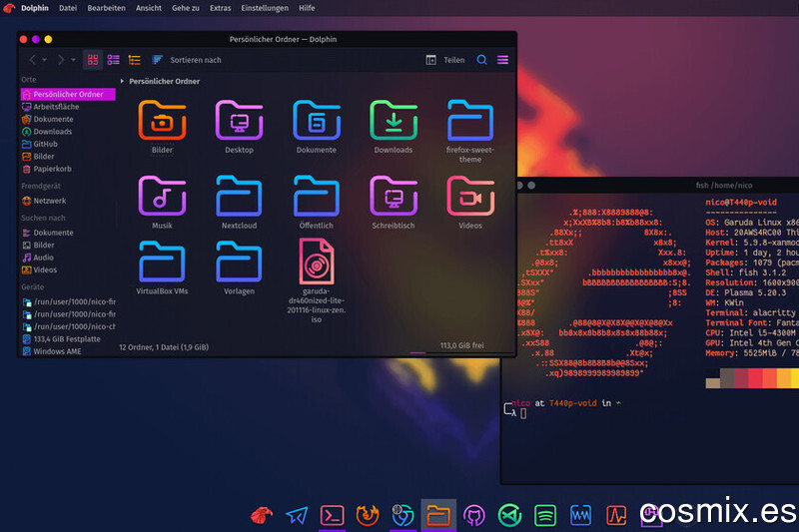Open the Extras menu

(220, 8)
